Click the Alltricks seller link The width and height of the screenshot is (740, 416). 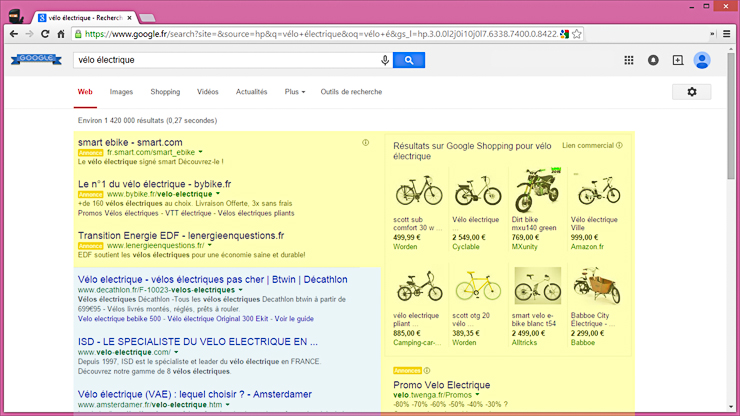[x=524, y=342]
